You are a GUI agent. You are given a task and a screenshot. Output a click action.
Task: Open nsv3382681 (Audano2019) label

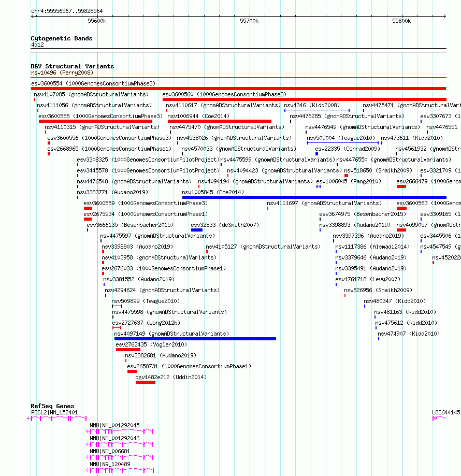(161, 355)
